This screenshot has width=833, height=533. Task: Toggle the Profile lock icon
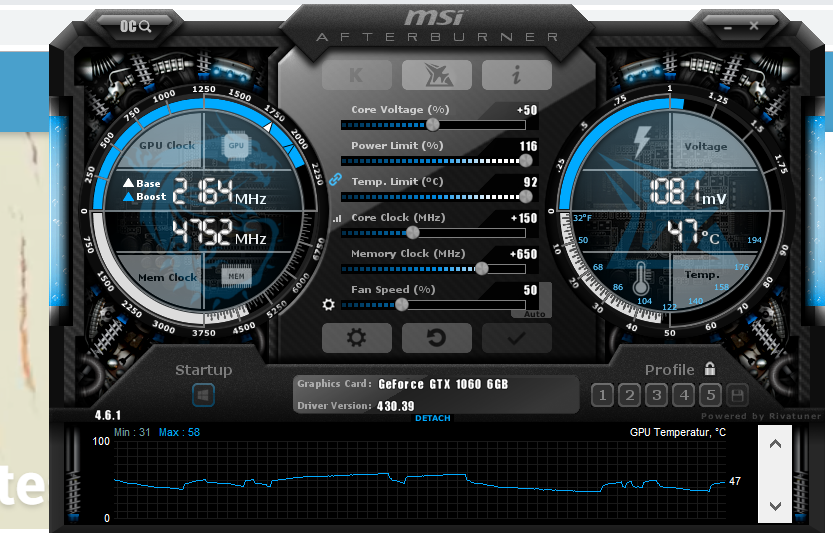[710, 368]
